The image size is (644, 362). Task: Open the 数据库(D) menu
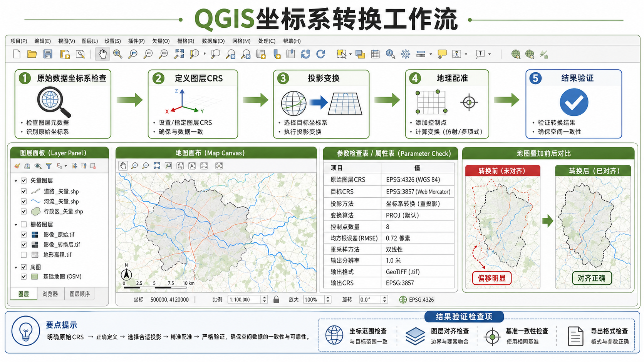tap(213, 41)
